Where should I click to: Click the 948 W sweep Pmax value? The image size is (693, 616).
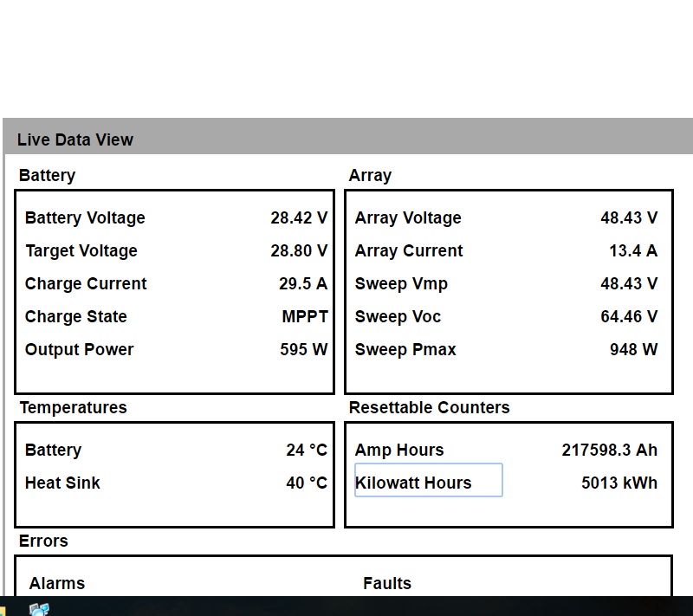click(634, 349)
